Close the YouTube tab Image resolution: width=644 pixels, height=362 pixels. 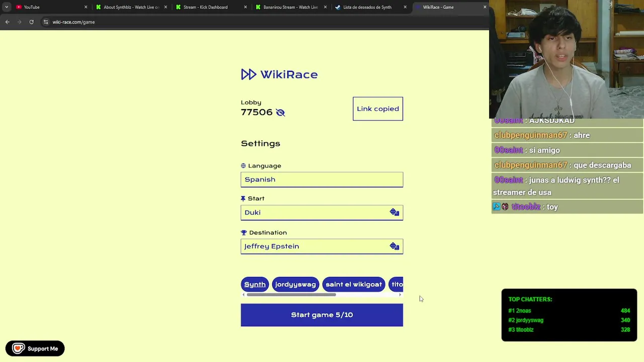(86, 7)
